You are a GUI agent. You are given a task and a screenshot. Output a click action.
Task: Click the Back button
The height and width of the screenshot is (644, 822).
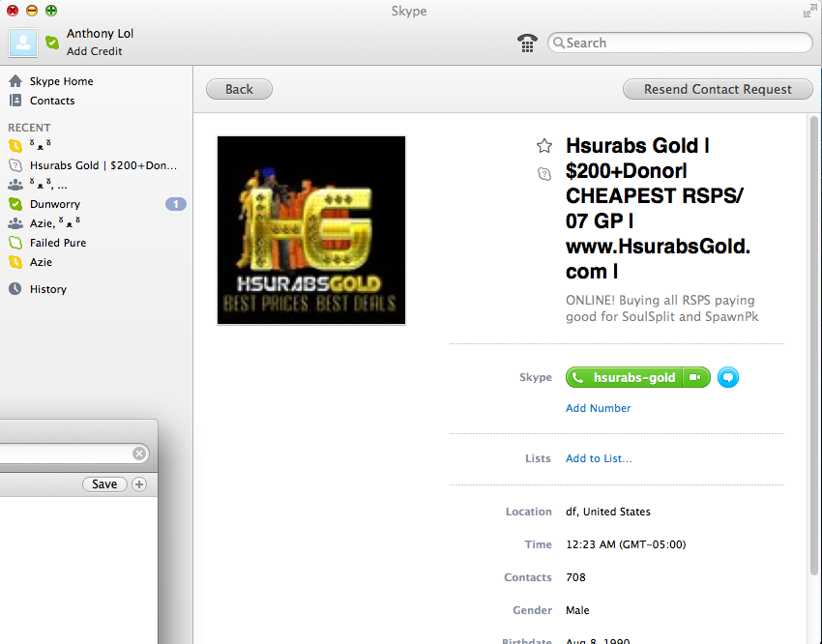(239, 89)
